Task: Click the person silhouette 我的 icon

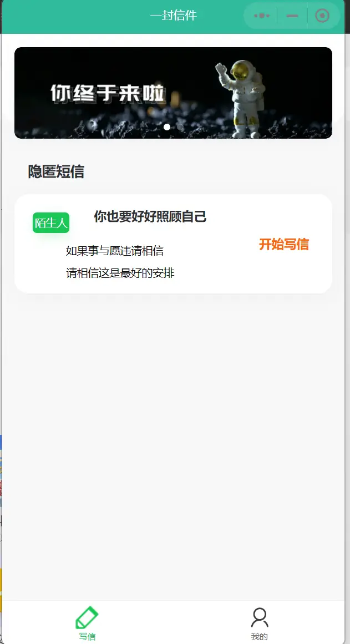Action: [260, 617]
